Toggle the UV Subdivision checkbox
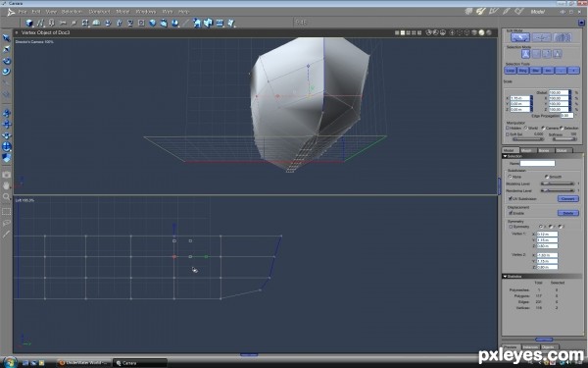This screenshot has width=588, height=368. [x=510, y=198]
